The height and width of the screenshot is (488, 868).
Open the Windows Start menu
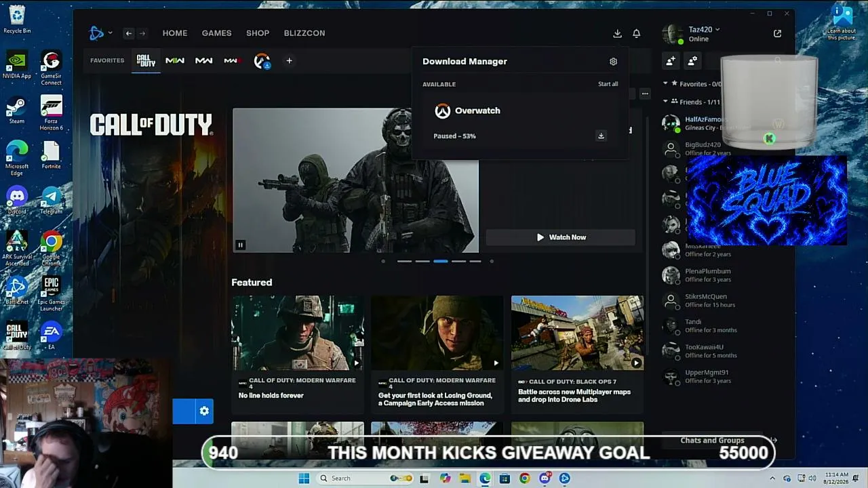click(304, 479)
